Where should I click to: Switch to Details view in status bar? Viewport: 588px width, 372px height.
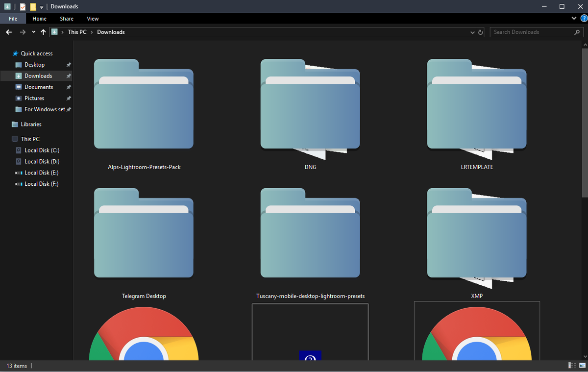[x=571, y=366]
